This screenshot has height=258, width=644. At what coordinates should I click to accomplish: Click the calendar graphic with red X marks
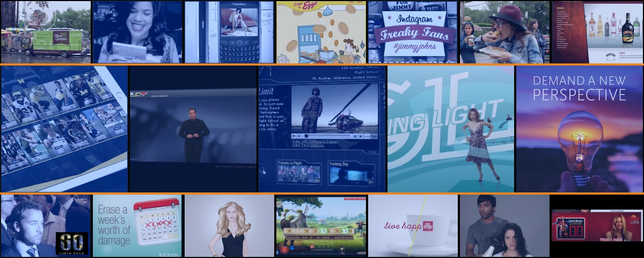point(156,220)
